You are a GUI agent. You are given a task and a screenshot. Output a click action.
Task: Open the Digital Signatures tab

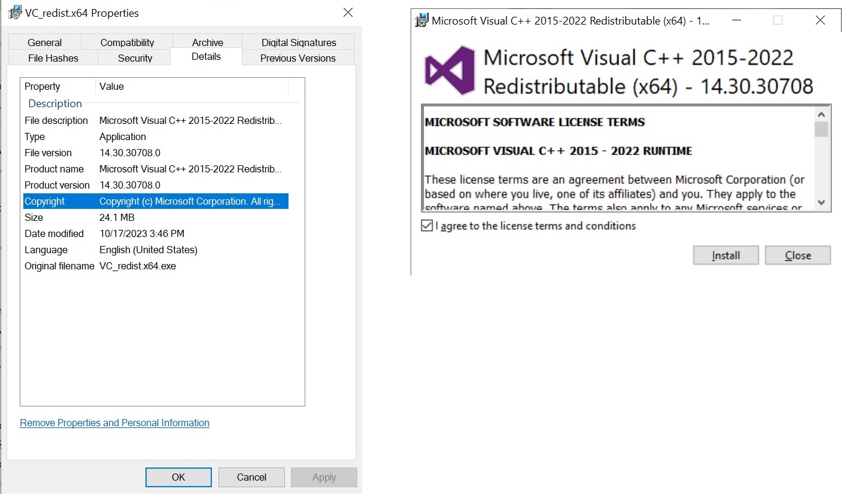pyautogui.click(x=298, y=42)
